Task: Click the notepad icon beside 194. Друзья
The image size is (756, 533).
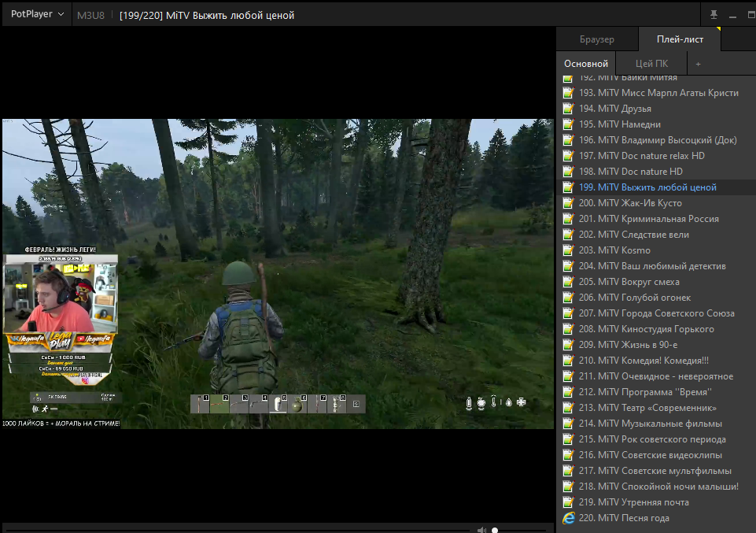Action: (569, 108)
